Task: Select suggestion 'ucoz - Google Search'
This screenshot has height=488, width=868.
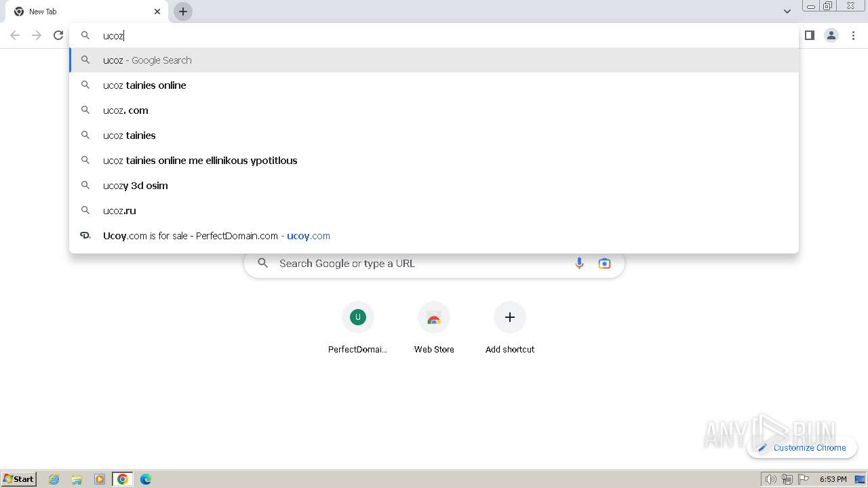Action: [x=434, y=60]
